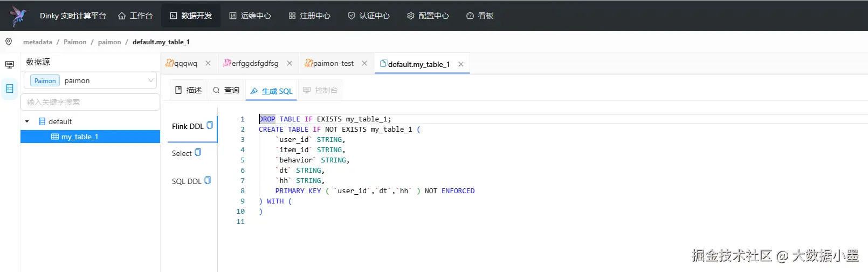Select the Flink DDL side tab
This screenshot has height=272, width=868.
(188, 126)
